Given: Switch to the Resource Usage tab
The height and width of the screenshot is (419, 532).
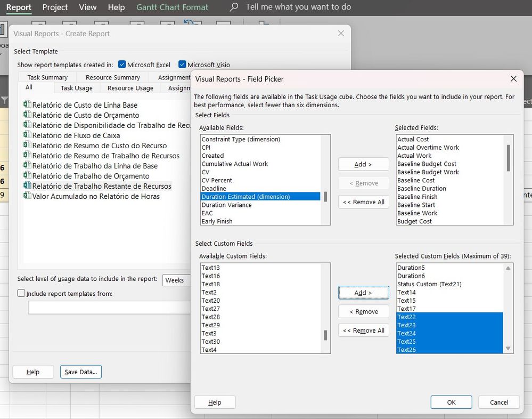Looking at the screenshot, I should tap(130, 88).
